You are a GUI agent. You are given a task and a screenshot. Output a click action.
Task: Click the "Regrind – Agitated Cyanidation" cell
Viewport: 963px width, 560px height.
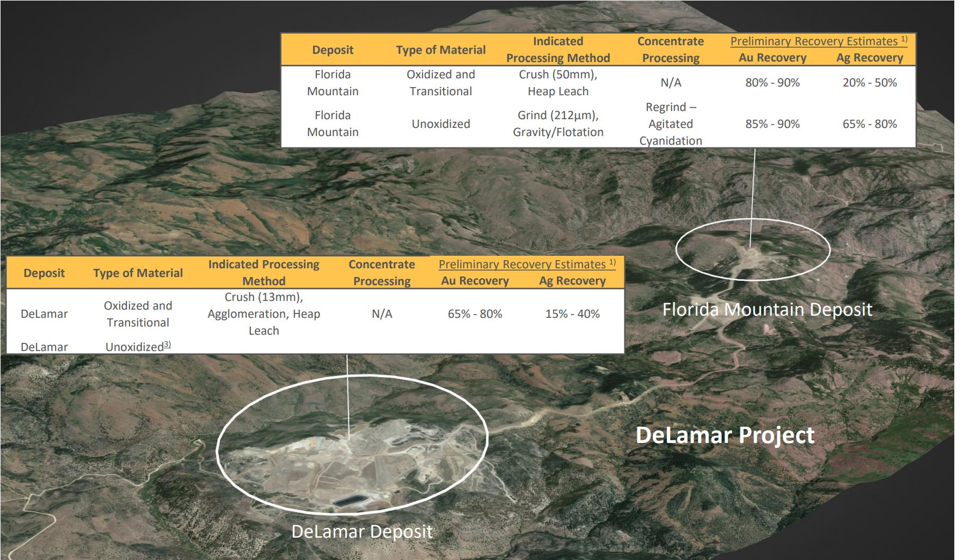pyautogui.click(x=670, y=124)
